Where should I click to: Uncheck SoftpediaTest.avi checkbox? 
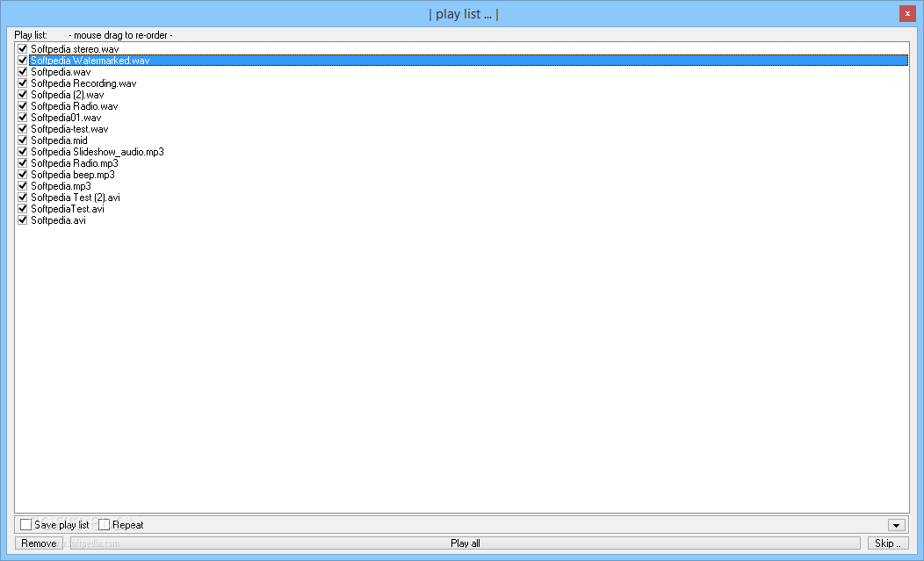[x=22, y=209]
